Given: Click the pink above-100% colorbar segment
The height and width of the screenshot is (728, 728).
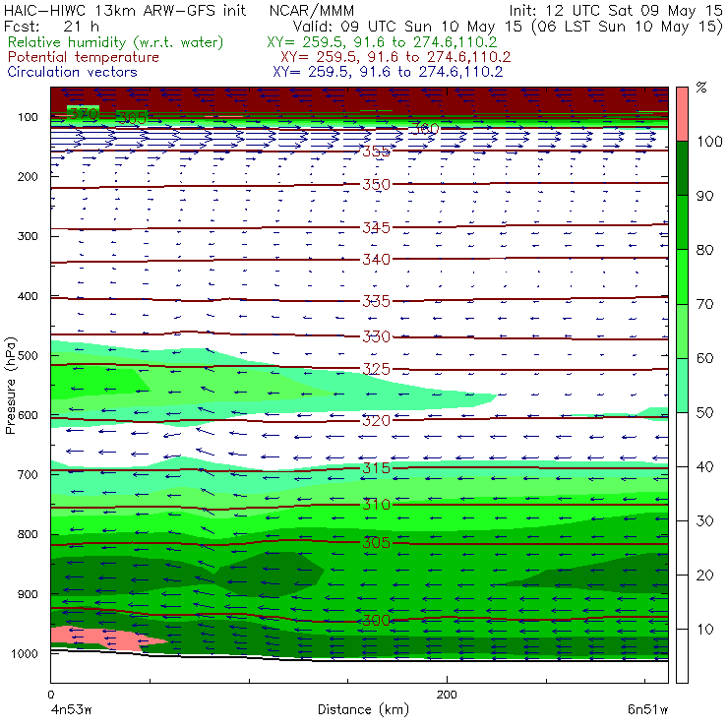Looking at the screenshot, I should point(682,114).
